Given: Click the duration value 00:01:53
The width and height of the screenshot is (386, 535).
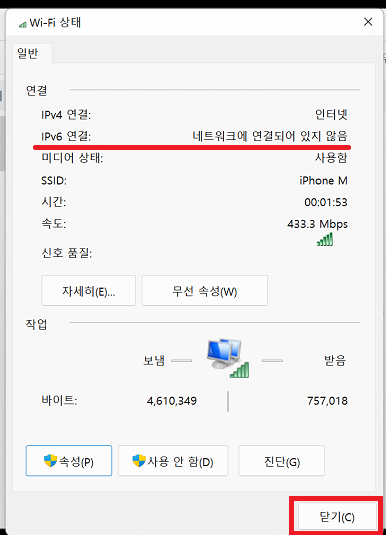Looking at the screenshot, I should tap(326, 202).
